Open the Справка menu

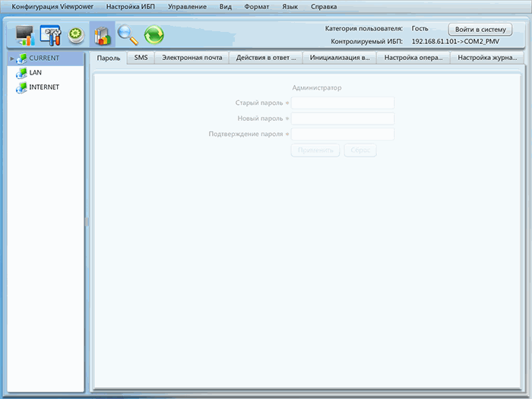click(324, 7)
